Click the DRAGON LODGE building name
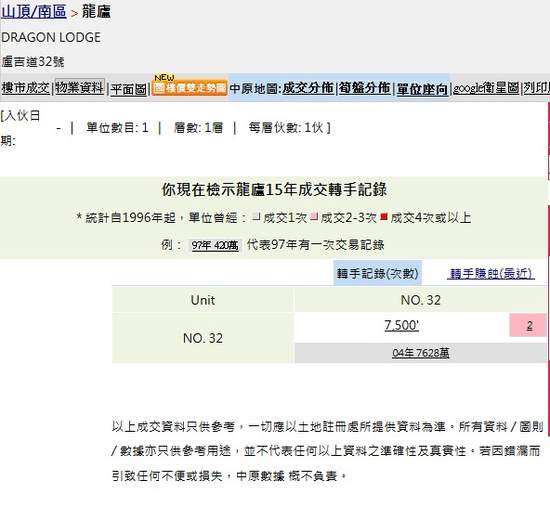This screenshot has width=550, height=507. pos(51,37)
